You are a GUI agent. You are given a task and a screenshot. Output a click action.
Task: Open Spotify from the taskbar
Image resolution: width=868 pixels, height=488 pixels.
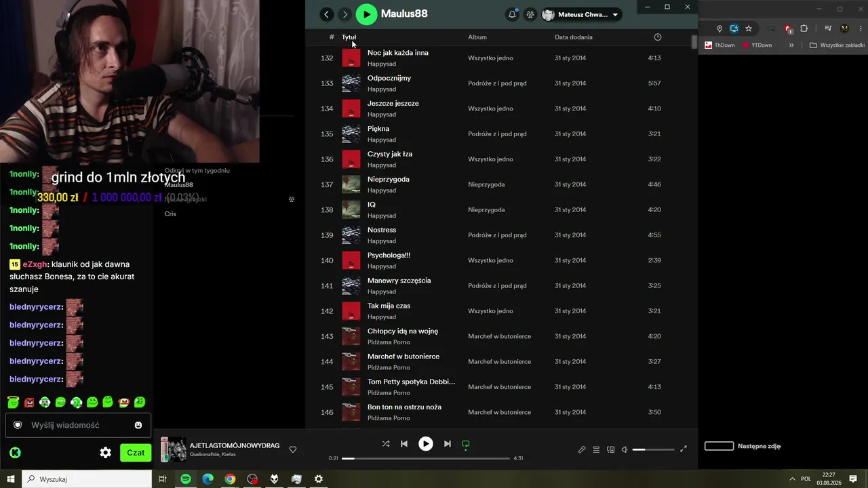[186, 479]
